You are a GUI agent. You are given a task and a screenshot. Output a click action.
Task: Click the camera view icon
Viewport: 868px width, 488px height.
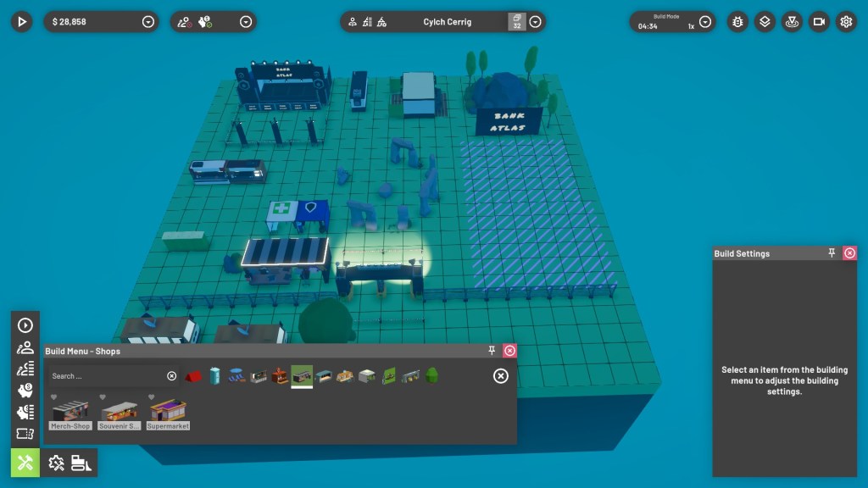(819, 22)
